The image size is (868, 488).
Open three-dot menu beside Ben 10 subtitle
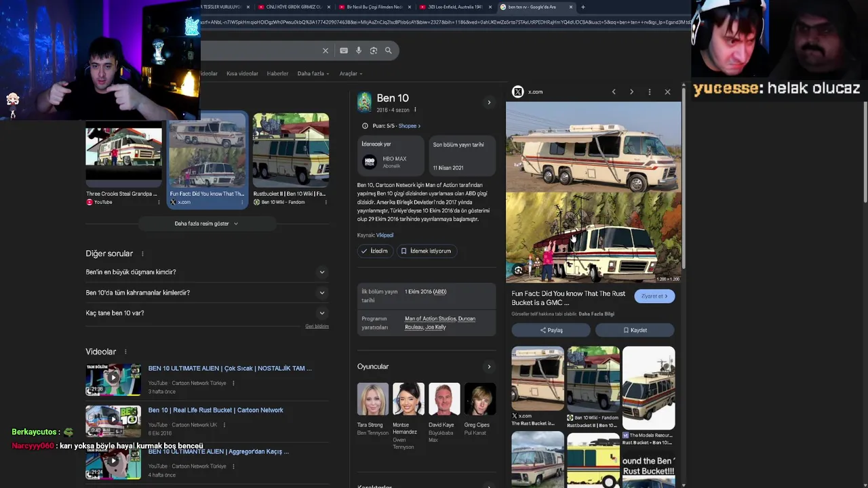pyautogui.click(x=415, y=110)
